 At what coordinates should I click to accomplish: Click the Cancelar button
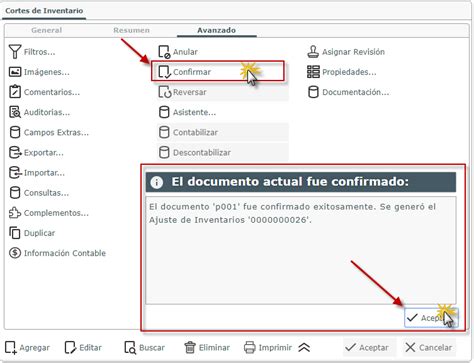(429, 347)
